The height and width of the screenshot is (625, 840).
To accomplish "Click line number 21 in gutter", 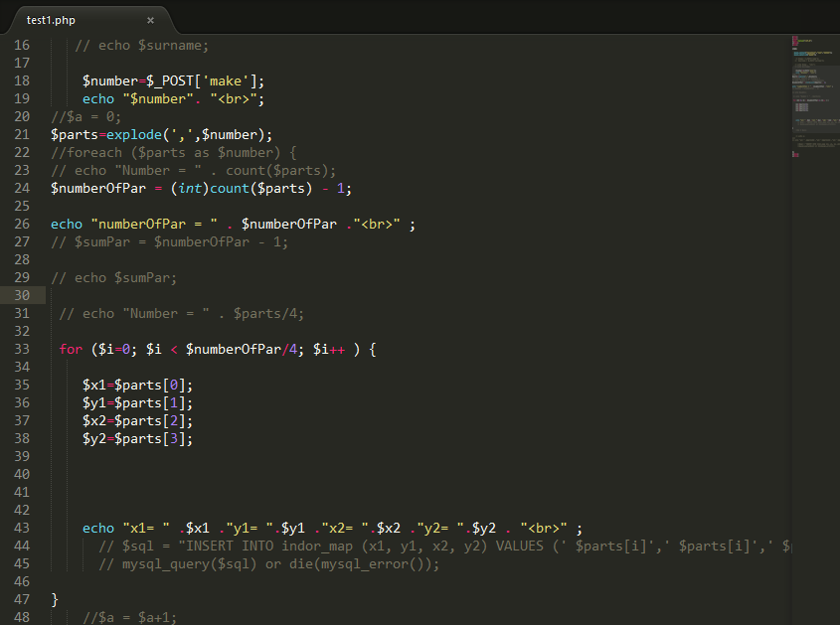I will pyautogui.click(x=22, y=135).
